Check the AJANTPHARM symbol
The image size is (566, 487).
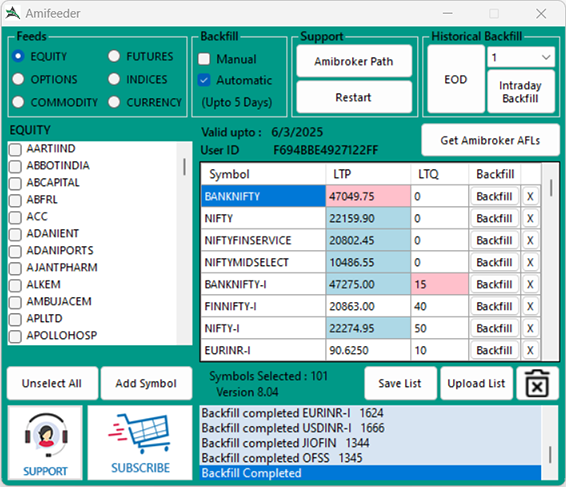tap(15, 268)
